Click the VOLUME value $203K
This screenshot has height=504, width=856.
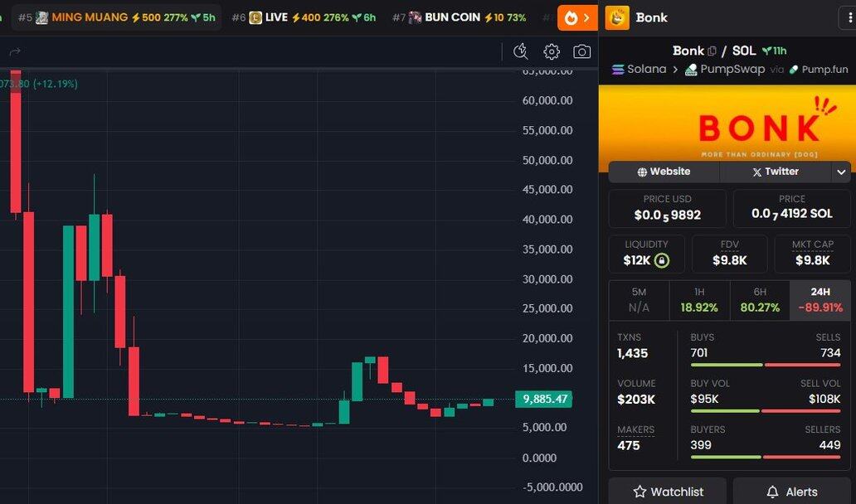click(636, 400)
